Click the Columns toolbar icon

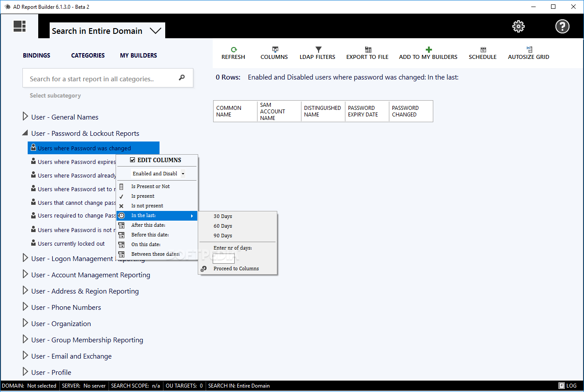click(x=275, y=50)
